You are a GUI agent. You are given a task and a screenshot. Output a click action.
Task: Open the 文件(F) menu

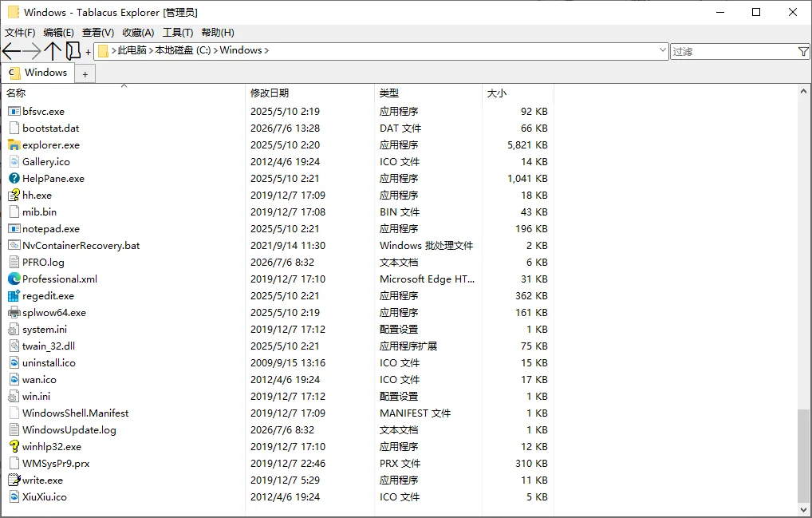click(20, 33)
